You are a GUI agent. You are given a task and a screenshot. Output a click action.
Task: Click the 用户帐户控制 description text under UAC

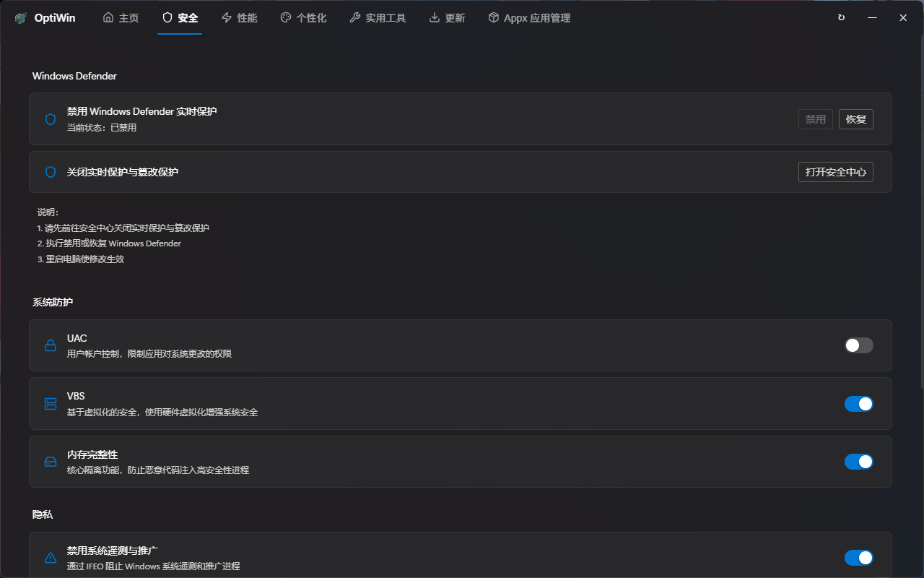point(149,354)
